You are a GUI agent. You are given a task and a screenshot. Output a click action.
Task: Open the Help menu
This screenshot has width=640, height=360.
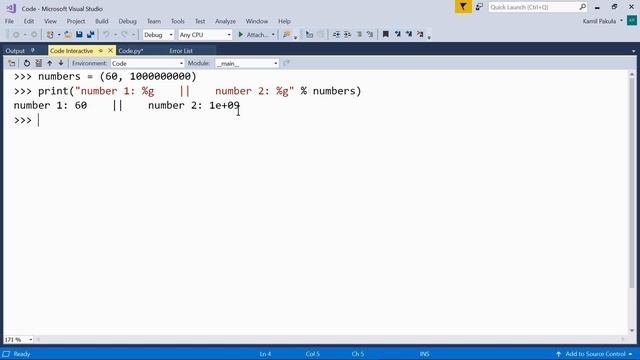[x=284, y=21]
